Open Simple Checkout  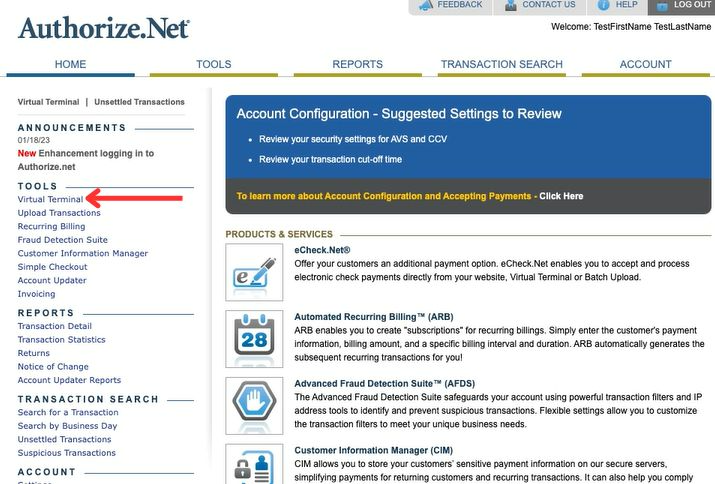52,267
